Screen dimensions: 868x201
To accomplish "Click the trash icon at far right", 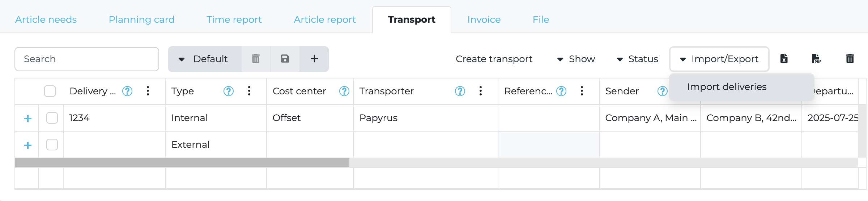I will coord(850,59).
